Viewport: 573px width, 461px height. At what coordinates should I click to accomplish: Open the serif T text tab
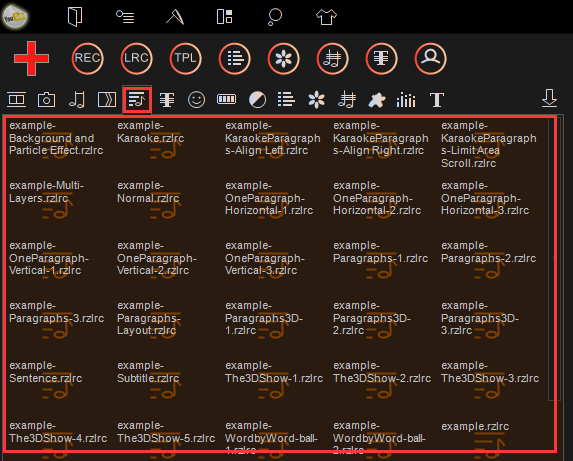tap(437, 100)
